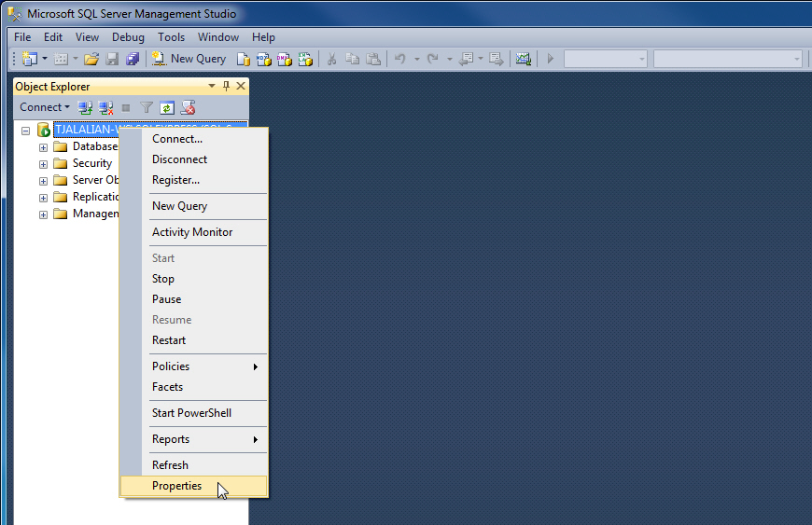Open the Tools menu in menu bar

[171, 37]
